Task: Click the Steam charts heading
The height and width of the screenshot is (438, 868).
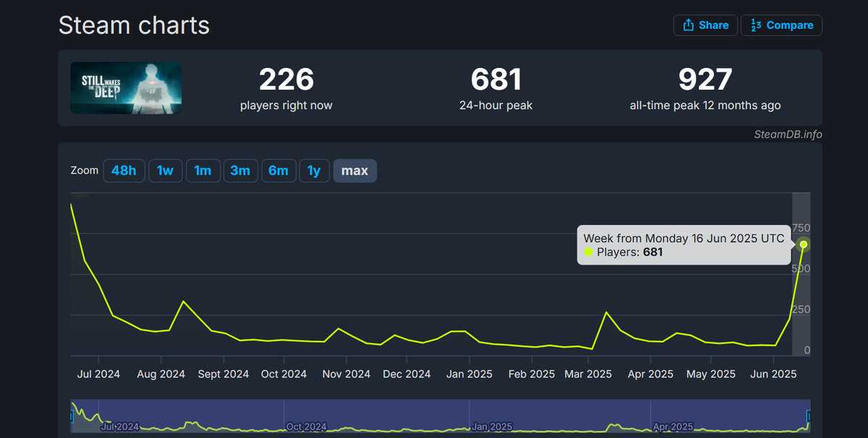Action: [134, 25]
